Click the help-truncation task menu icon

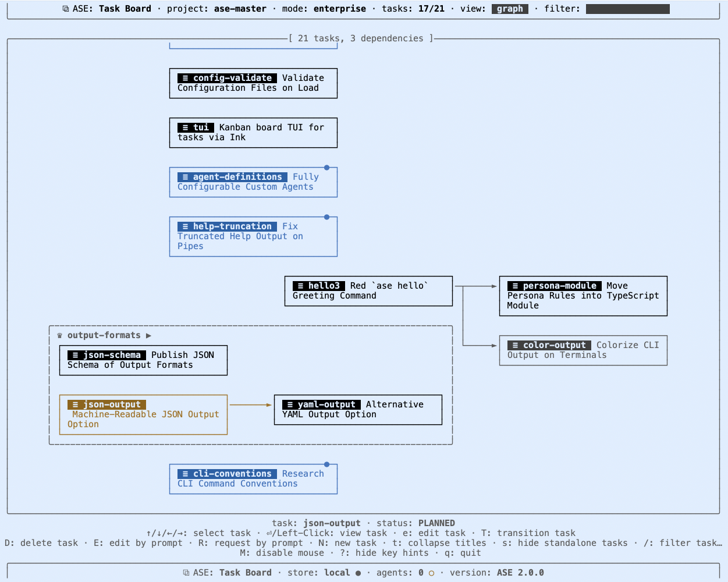pos(186,226)
